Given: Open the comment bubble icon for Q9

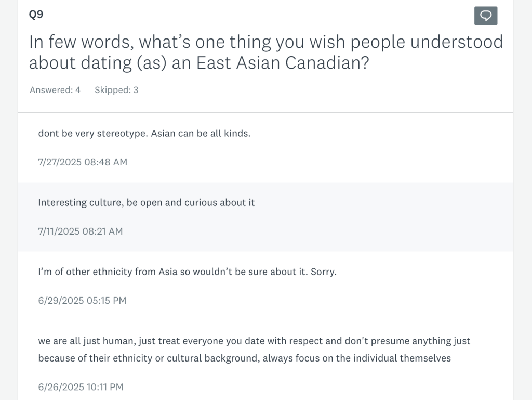Looking at the screenshot, I should 486,16.
